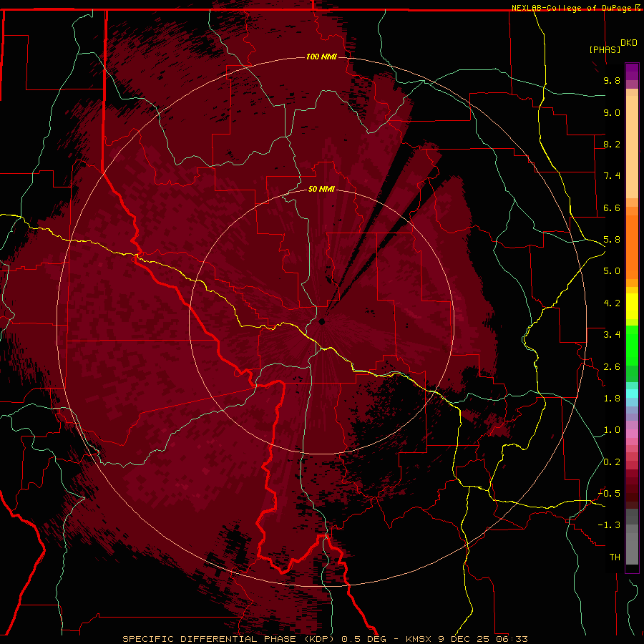Click the 1.0 color scale value

(x=612, y=430)
